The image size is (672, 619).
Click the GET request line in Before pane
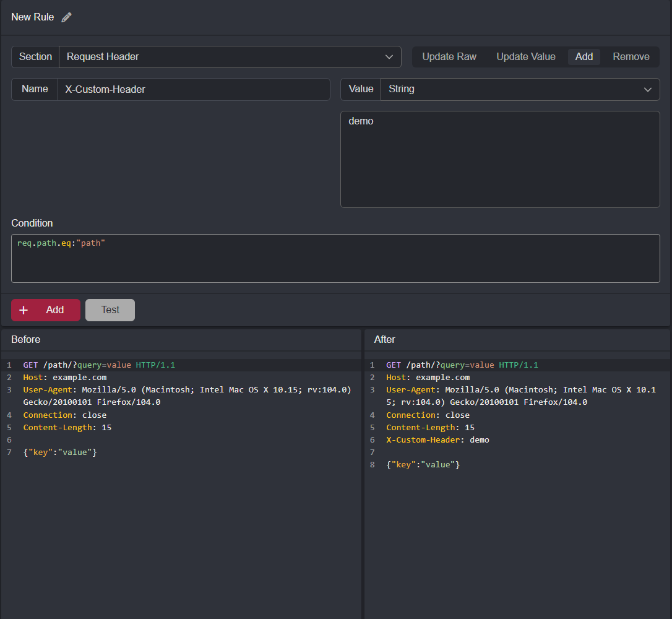(99, 365)
